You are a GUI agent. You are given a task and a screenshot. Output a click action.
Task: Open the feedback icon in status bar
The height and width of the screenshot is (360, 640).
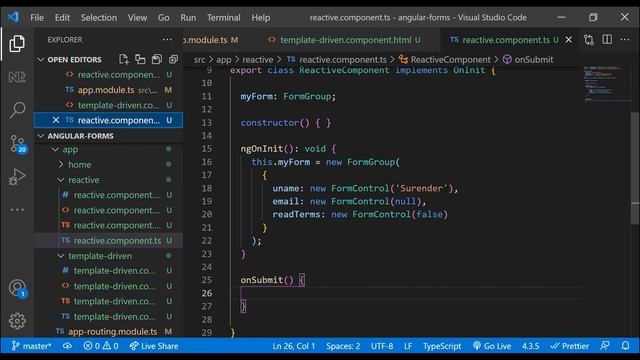click(605, 346)
